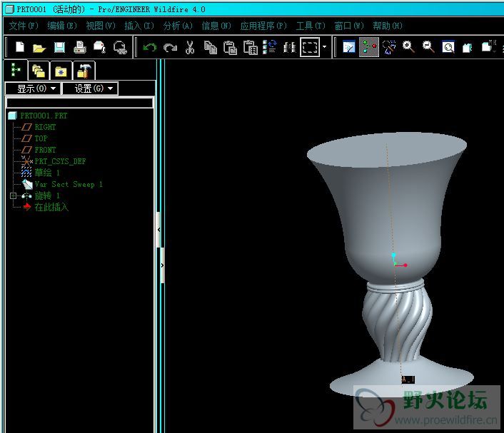Screen dimensions: 504x433
Task: Click the Cut scissors icon
Action: (190, 48)
